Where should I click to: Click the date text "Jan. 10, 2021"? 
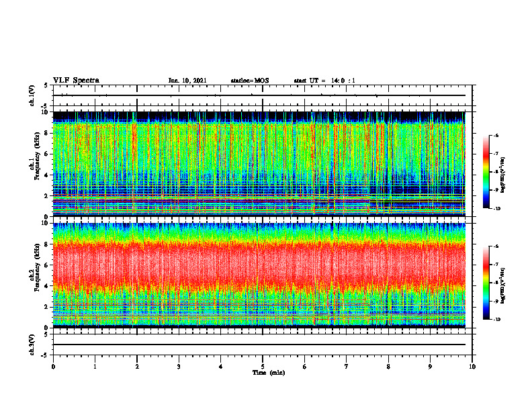pos(187,81)
